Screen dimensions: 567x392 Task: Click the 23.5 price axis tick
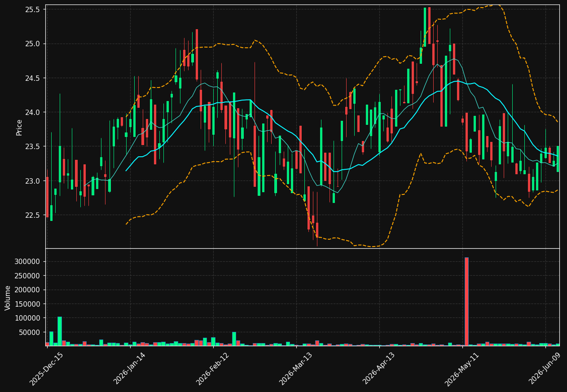pos(33,146)
